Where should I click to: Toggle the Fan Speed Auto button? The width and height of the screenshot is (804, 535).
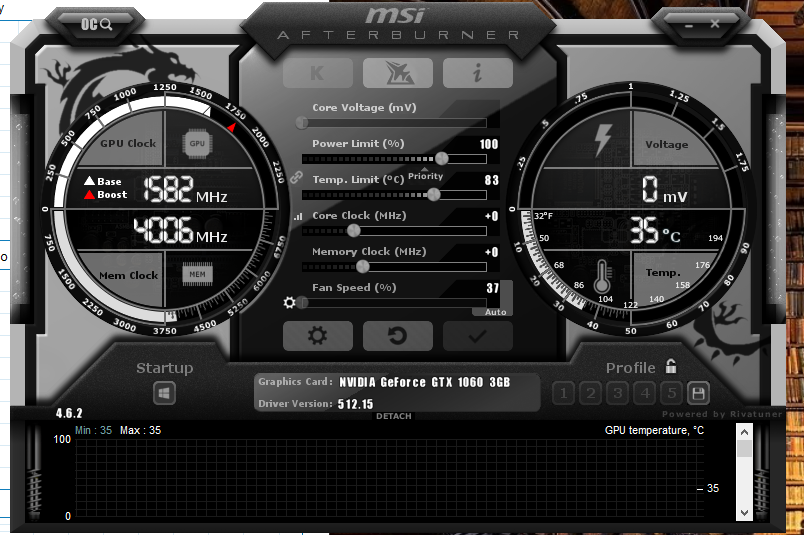495,312
